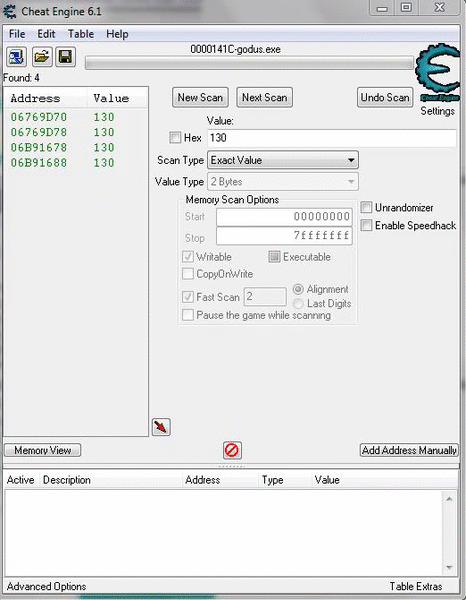Open Table Extras
Screen dimensions: 466x600
click(415, 587)
